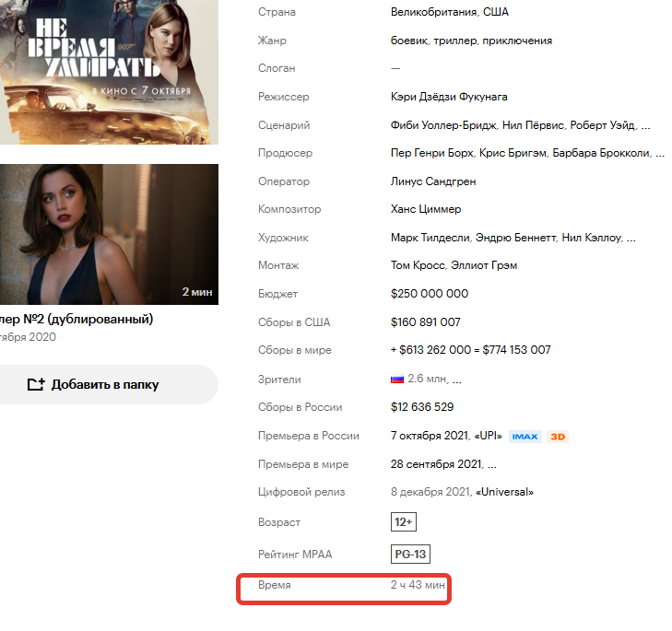Click the 12+ age rating badge

[x=404, y=522]
